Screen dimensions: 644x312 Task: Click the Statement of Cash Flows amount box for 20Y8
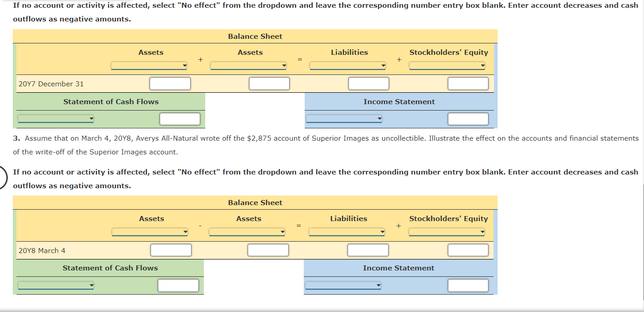[178, 285]
